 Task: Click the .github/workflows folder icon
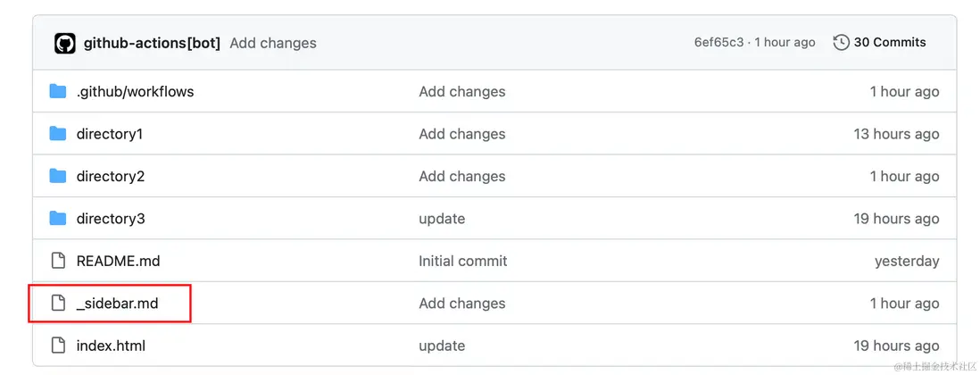pos(58,91)
